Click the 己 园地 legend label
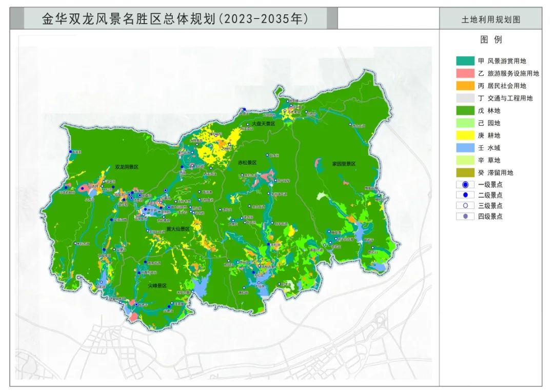The height and width of the screenshot is (392, 554). [489, 123]
